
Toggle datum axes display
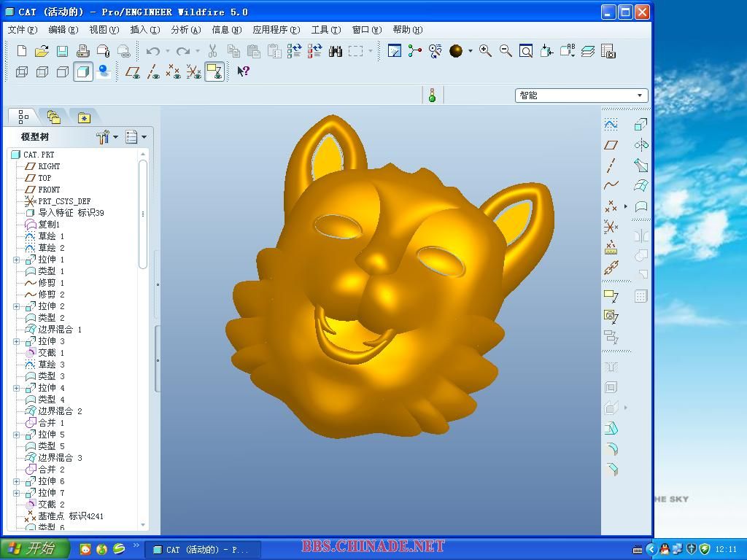[x=153, y=71]
